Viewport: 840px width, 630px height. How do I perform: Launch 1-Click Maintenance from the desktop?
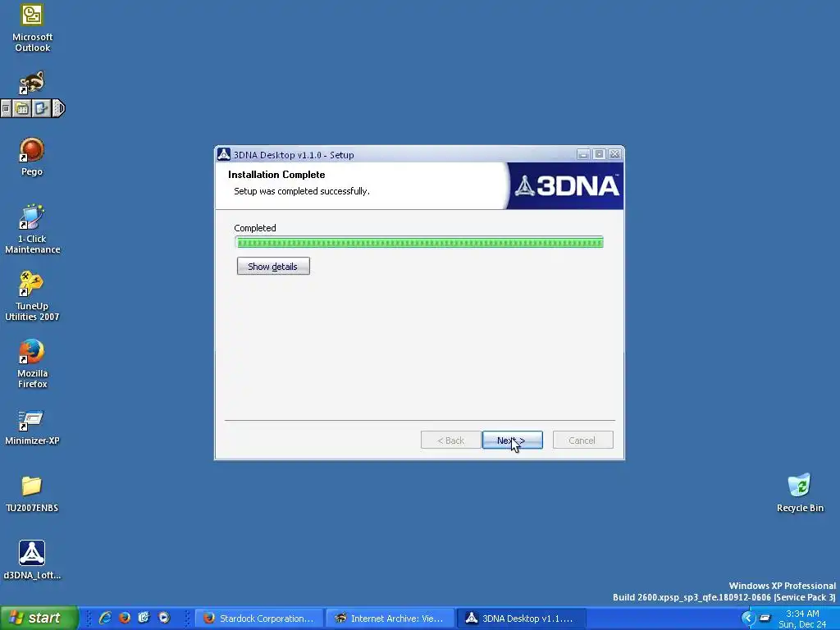click(32, 230)
